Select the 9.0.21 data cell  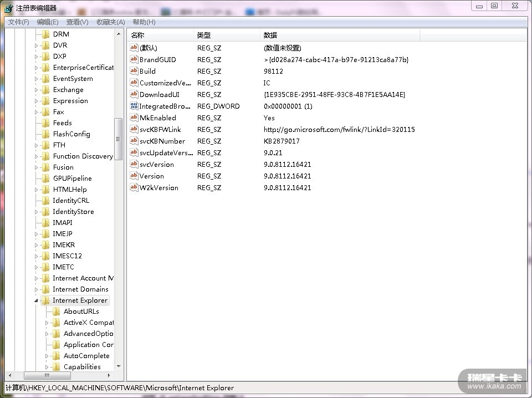pyautogui.click(x=273, y=152)
